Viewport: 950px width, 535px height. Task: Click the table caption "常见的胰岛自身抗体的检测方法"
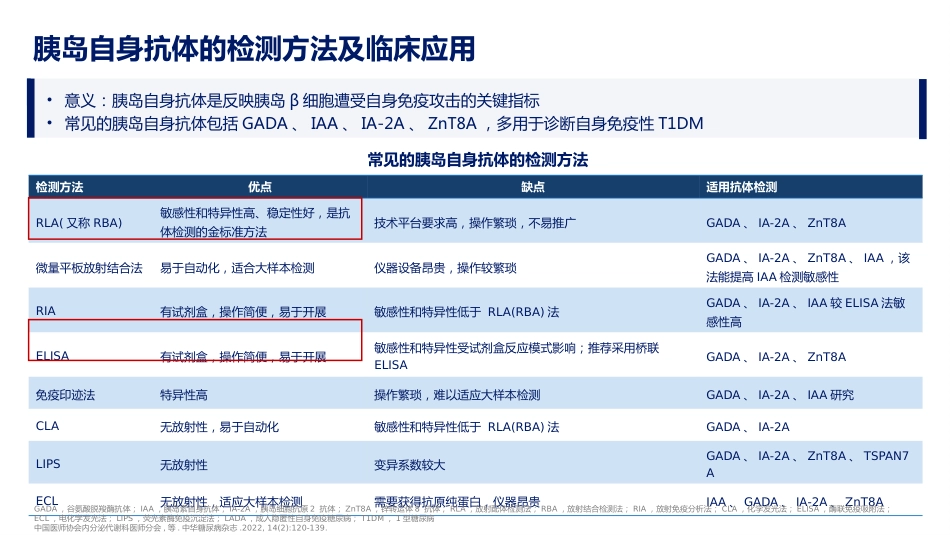click(477, 160)
